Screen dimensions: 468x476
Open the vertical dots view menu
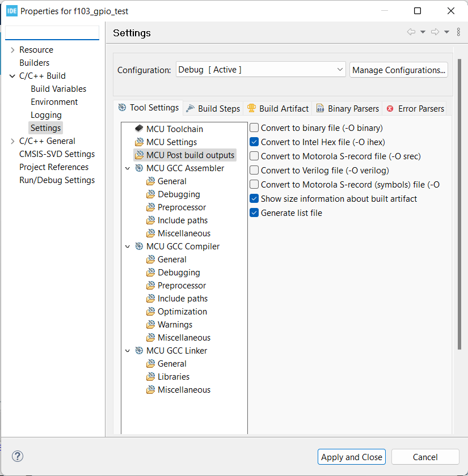tap(458, 32)
